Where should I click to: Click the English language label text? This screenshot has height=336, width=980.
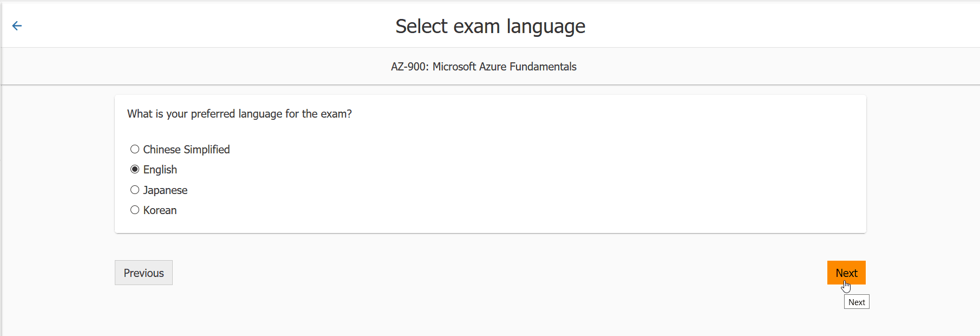coord(160,169)
